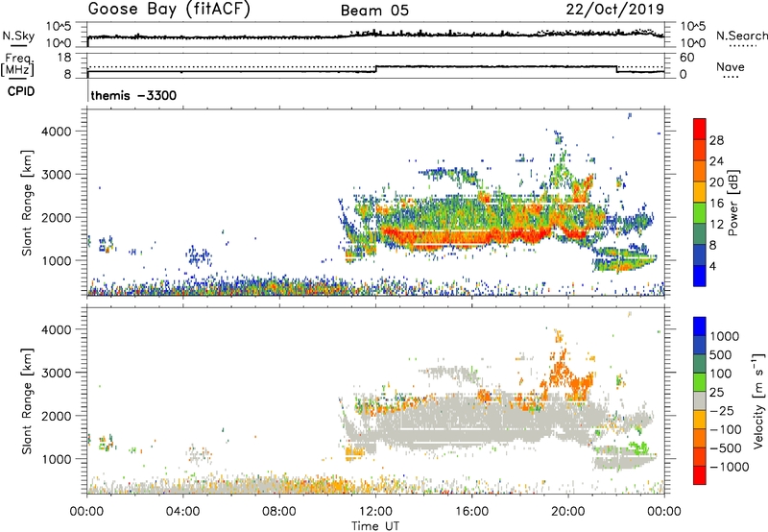The height and width of the screenshot is (532, 768).
Task: Select the Beam 05 label
Action: (374, 11)
